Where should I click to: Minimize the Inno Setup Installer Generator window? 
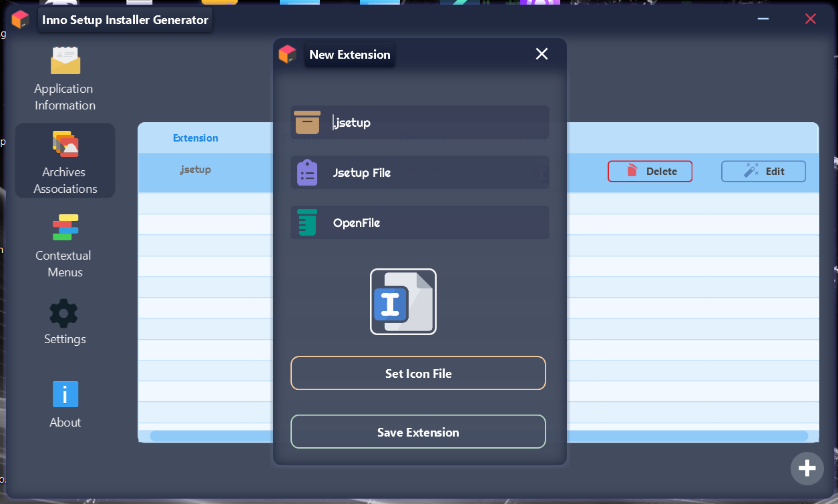pos(764,19)
